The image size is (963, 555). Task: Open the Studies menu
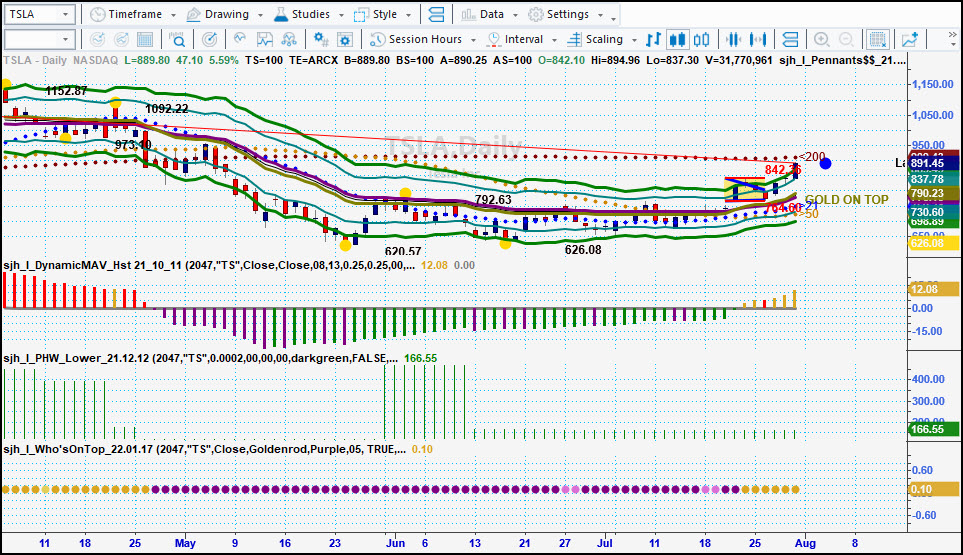tap(309, 14)
